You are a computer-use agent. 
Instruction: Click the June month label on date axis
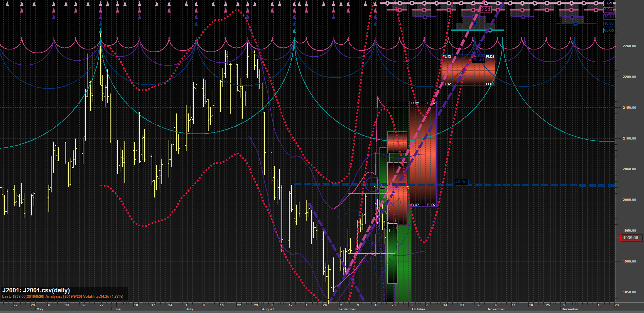tap(116, 309)
